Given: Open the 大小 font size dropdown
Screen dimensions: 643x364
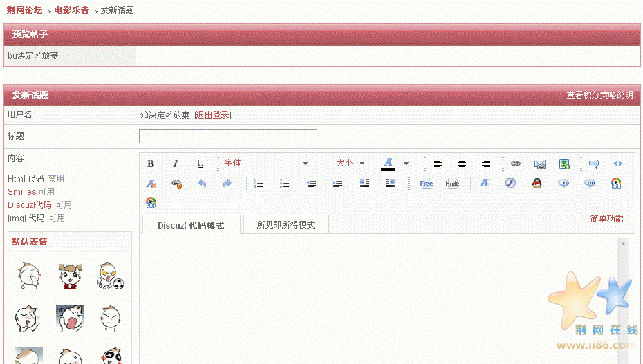Looking at the screenshot, I should click(350, 164).
